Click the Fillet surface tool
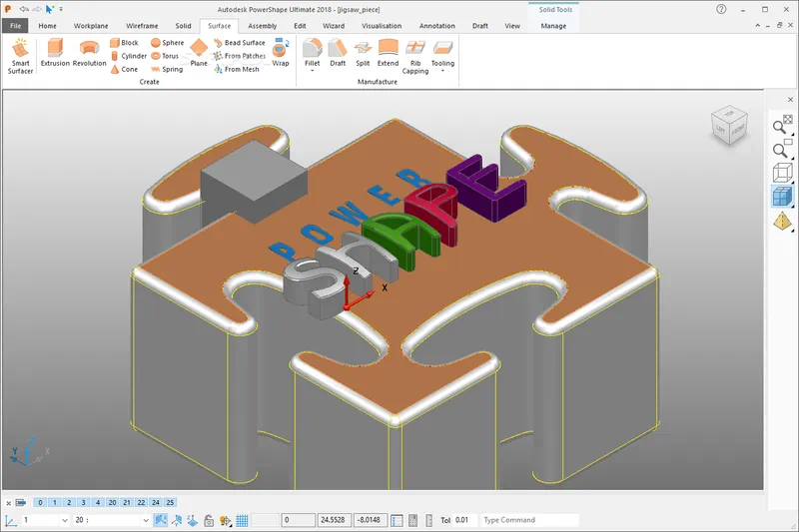Viewport: 799px width, 532px height. 312,53
